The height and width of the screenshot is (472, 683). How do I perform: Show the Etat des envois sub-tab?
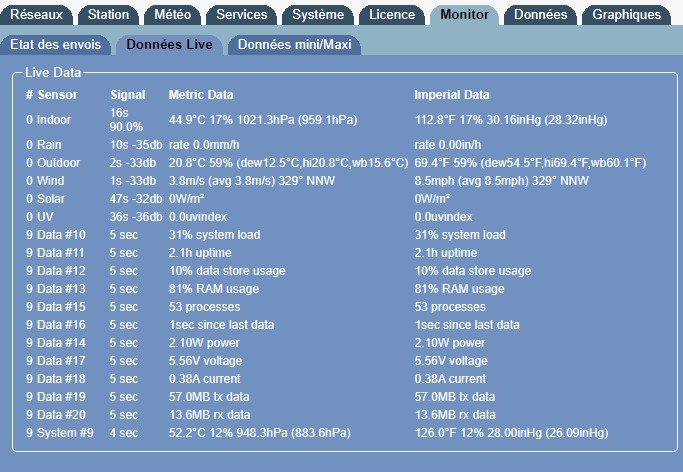point(55,45)
